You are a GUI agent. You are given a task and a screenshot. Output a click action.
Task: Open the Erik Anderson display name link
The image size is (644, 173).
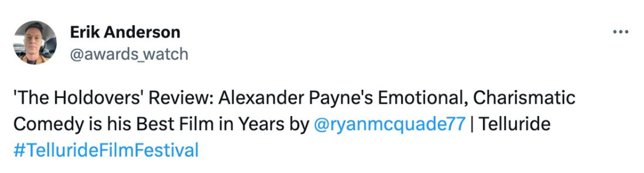125,32
